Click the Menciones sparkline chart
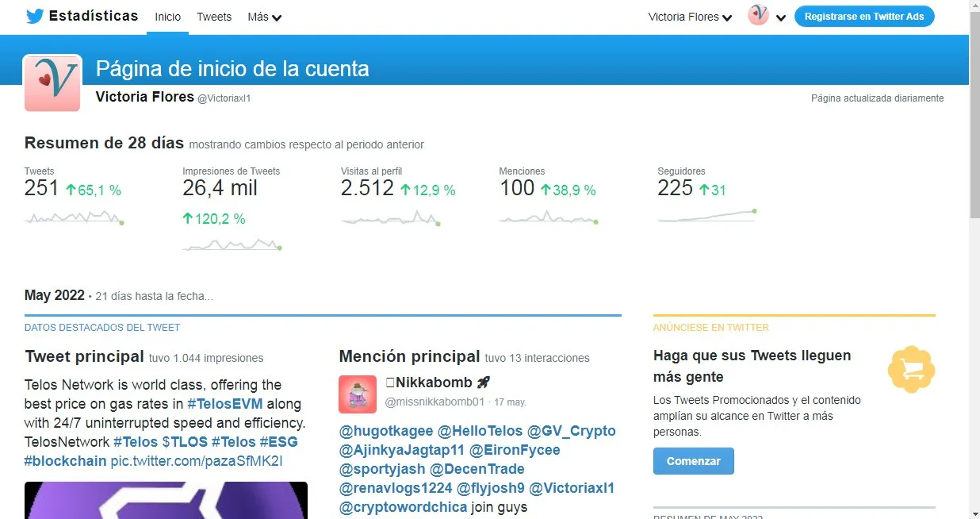The width and height of the screenshot is (980, 519). pyautogui.click(x=549, y=217)
